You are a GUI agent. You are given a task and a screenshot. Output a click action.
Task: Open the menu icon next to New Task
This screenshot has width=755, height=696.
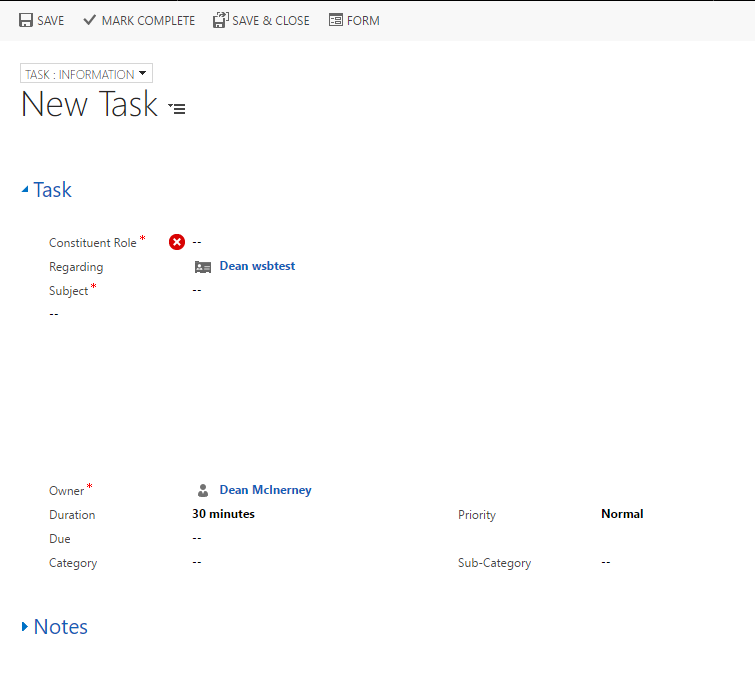pyautogui.click(x=177, y=108)
